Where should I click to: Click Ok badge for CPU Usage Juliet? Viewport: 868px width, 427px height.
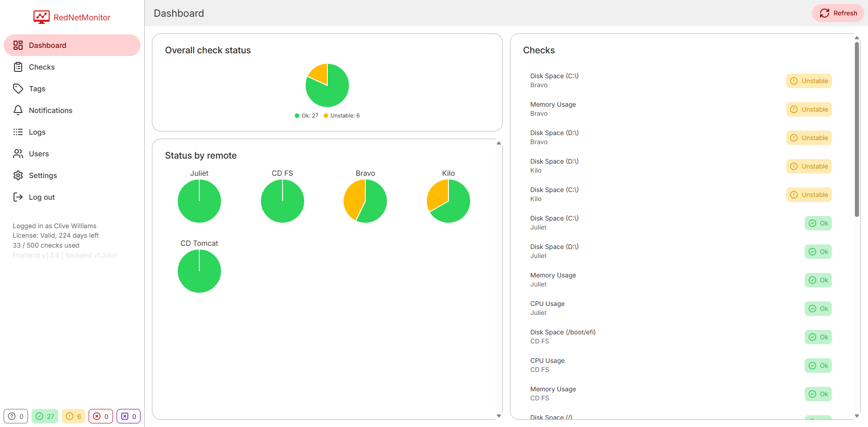point(818,309)
